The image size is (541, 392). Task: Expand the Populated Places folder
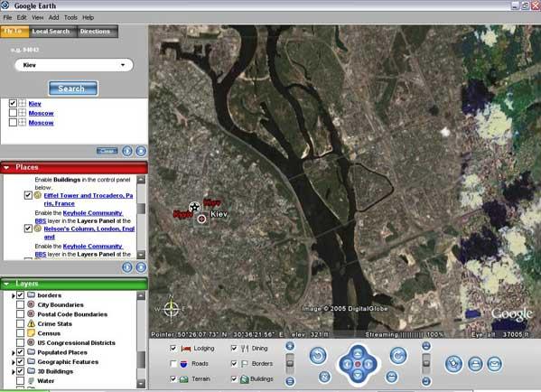pos(14,352)
